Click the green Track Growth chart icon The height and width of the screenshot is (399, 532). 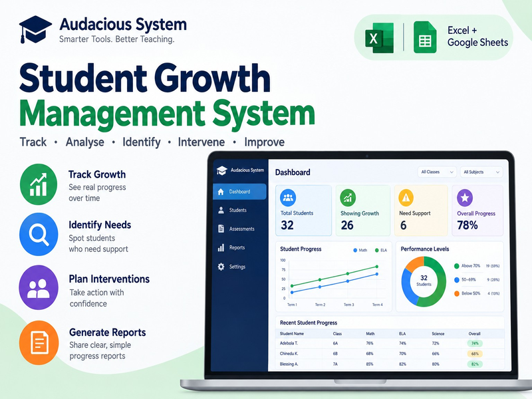click(x=39, y=184)
